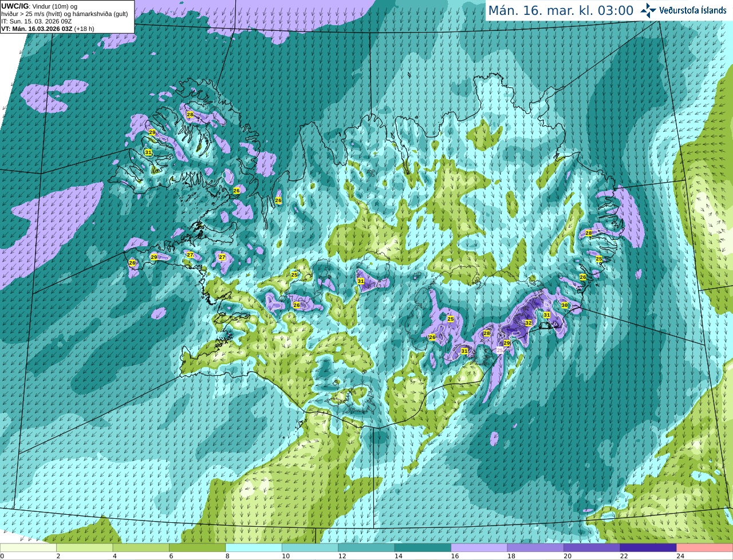Click the legend scale value 14
The width and height of the screenshot is (733, 560).
coord(399,556)
